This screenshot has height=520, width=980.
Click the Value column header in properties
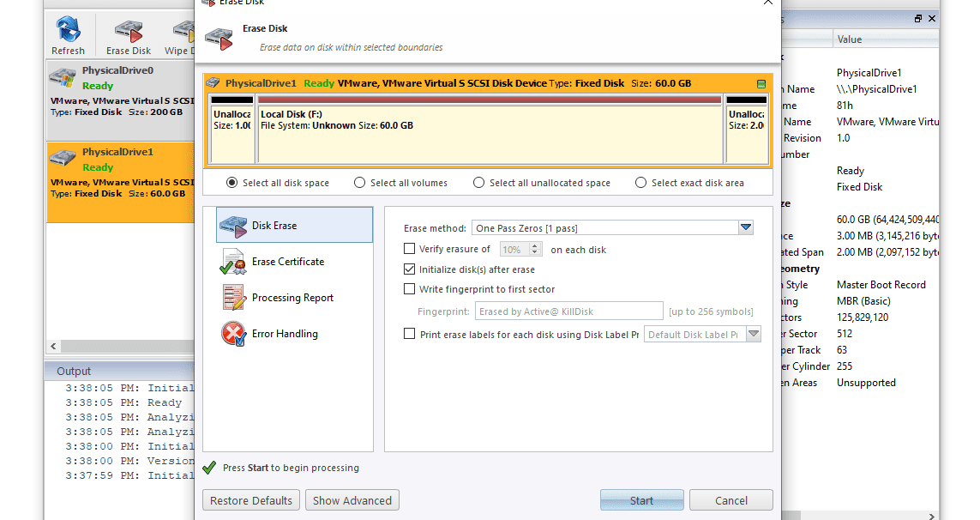886,39
